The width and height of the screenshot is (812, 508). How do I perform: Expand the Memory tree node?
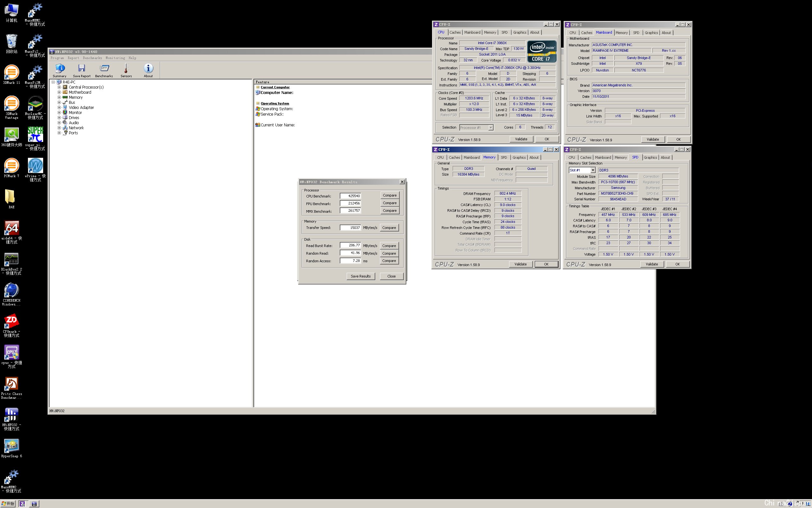(x=59, y=97)
